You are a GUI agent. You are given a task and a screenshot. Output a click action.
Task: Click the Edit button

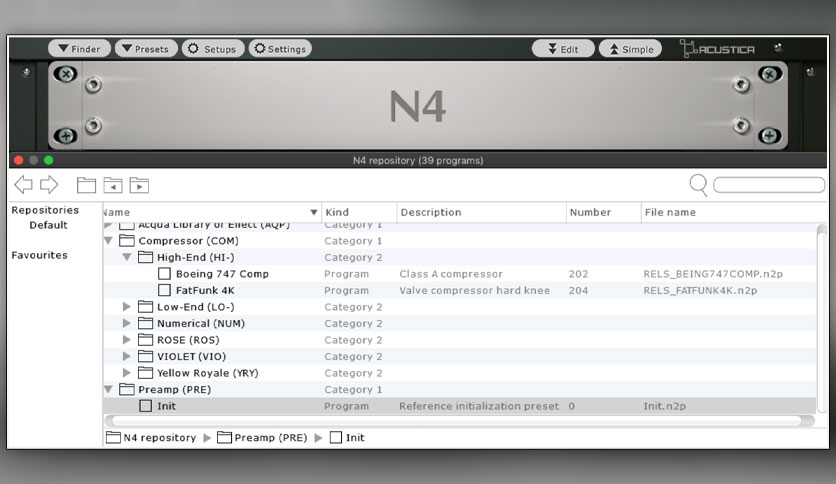tap(563, 49)
